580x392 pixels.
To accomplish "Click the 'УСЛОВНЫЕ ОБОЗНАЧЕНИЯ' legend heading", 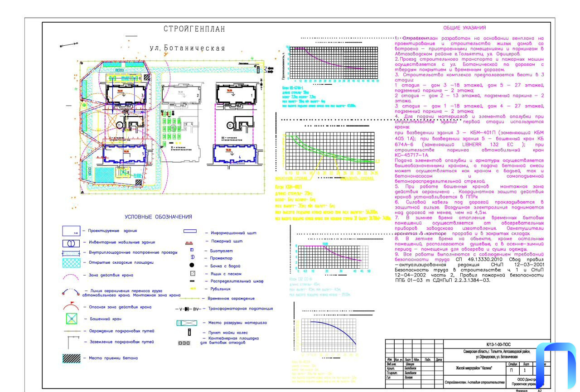I will click(x=158, y=217).
